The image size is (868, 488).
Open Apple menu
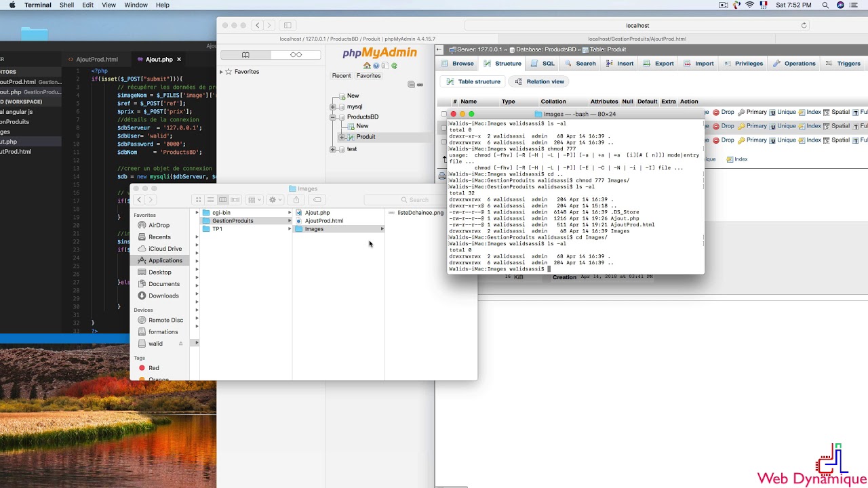12,5
